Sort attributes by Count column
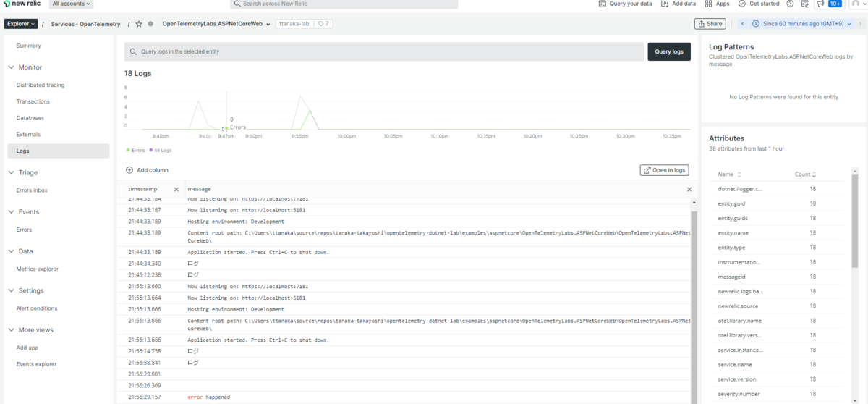 (805, 174)
